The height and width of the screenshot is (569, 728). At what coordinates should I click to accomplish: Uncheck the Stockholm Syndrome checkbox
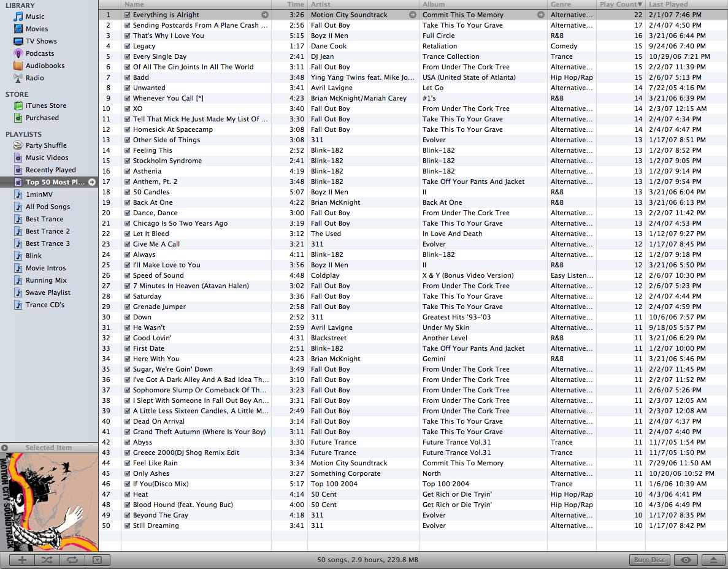click(127, 161)
